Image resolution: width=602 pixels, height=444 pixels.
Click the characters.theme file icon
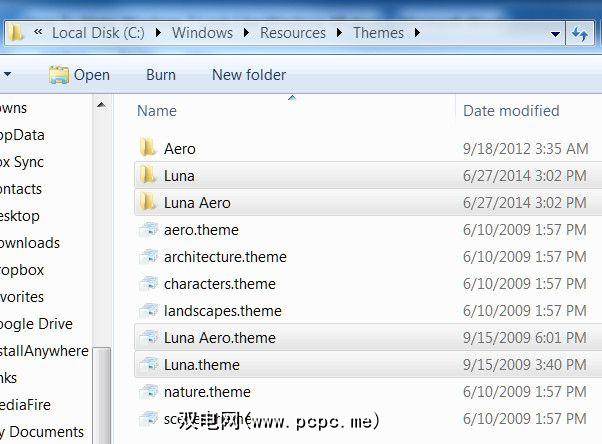pyautogui.click(x=149, y=284)
